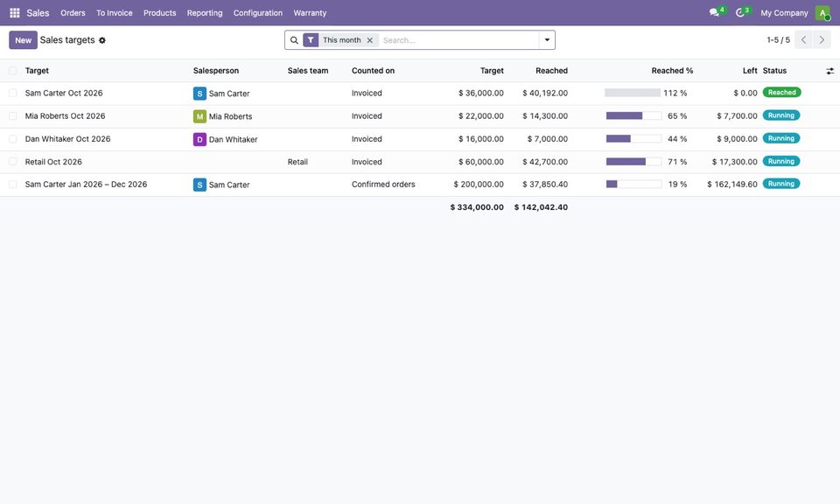Go to the next page arrow
The width and height of the screenshot is (840, 504).
pos(822,40)
